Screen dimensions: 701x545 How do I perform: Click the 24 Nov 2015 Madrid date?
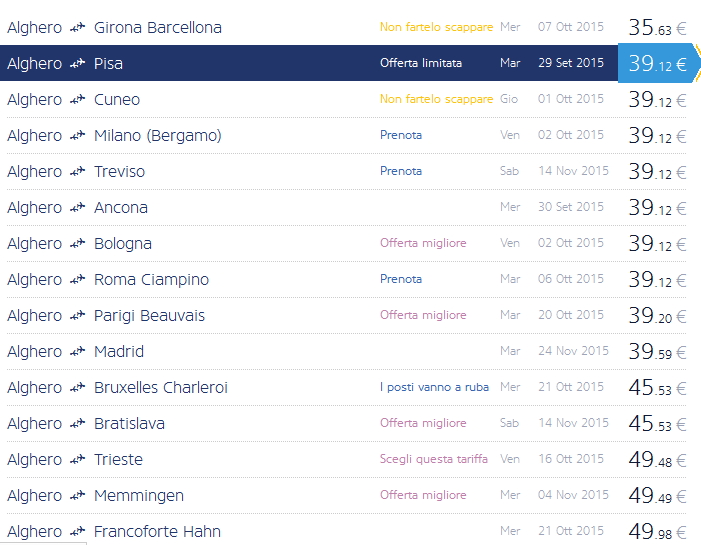point(571,351)
